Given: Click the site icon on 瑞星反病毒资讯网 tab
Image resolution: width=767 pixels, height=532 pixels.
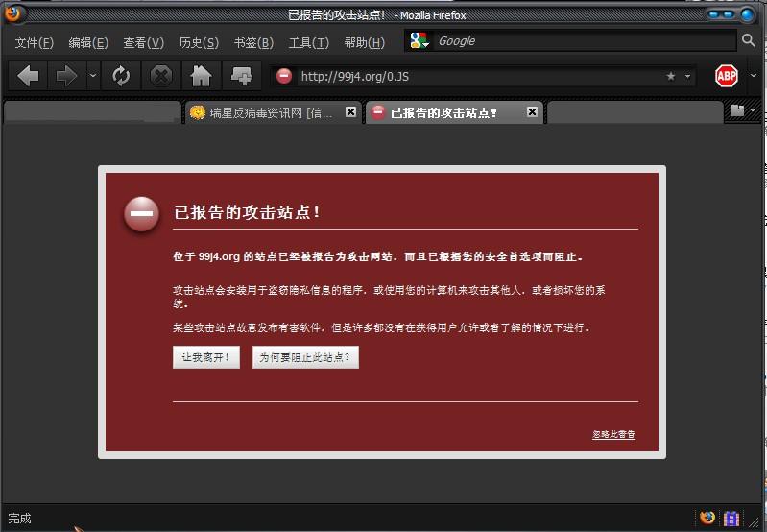Looking at the screenshot, I should click(x=197, y=112).
